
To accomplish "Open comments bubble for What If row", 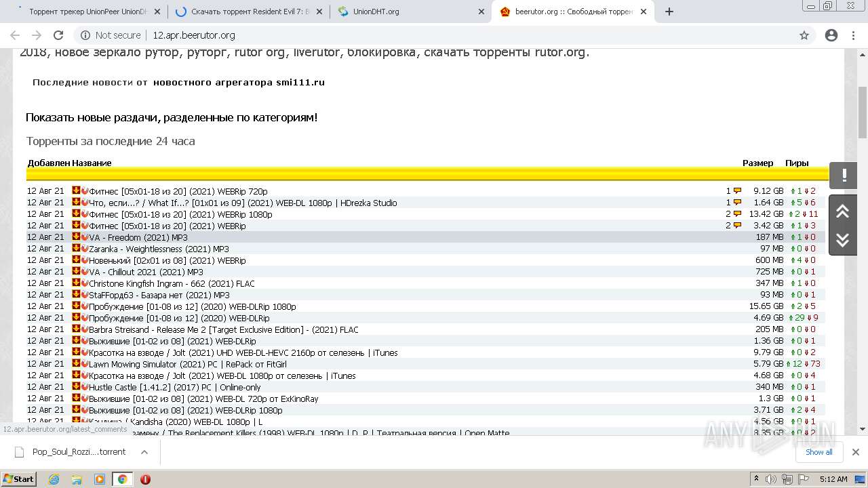I will click(x=737, y=203).
